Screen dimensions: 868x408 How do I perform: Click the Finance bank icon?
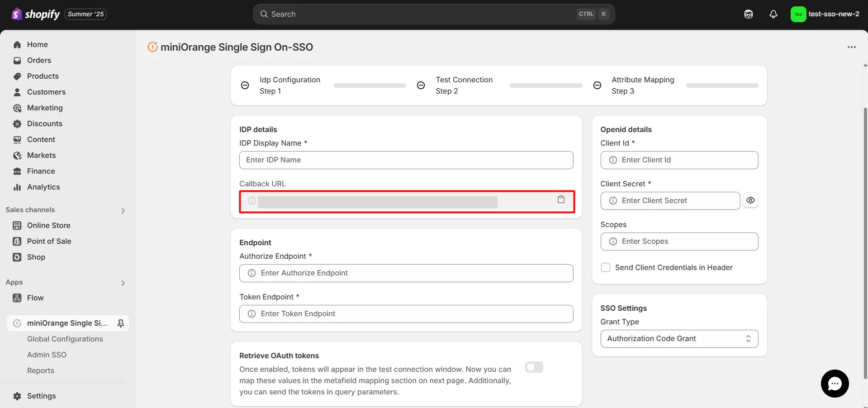pos(17,171)
